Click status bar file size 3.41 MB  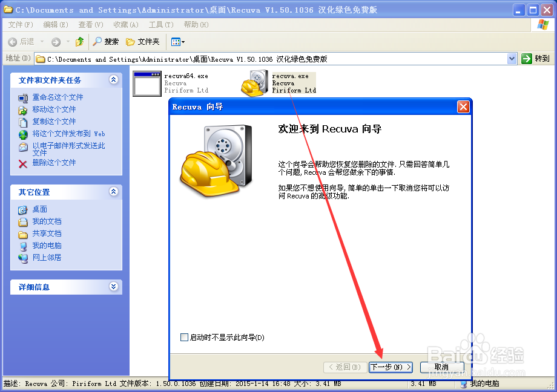[x=423, y=384]
